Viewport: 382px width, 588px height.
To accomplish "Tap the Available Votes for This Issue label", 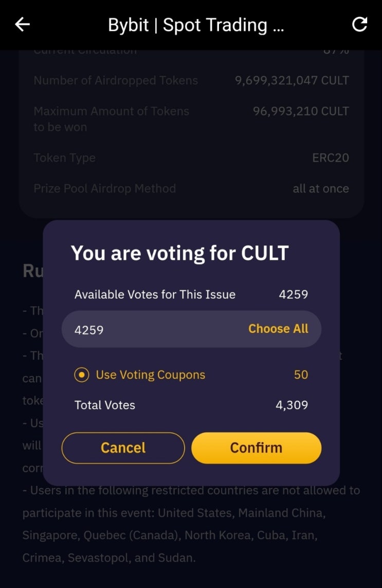I will point(155,294).
